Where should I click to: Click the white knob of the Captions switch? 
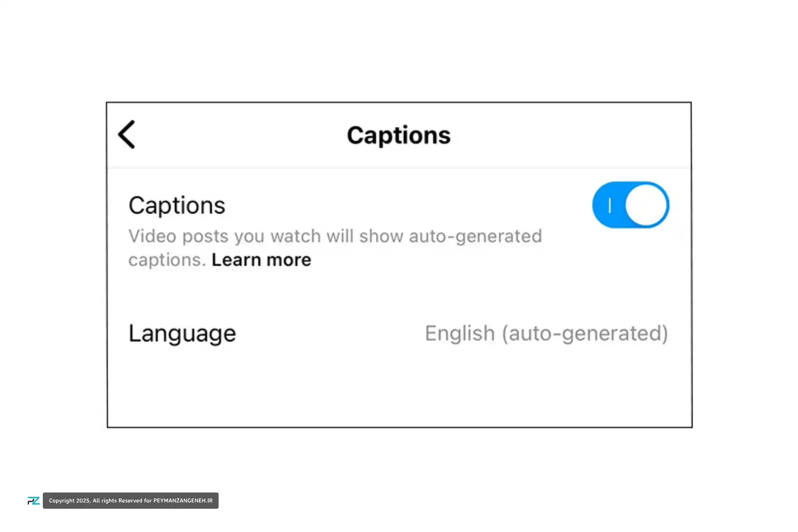coord(646,205)
